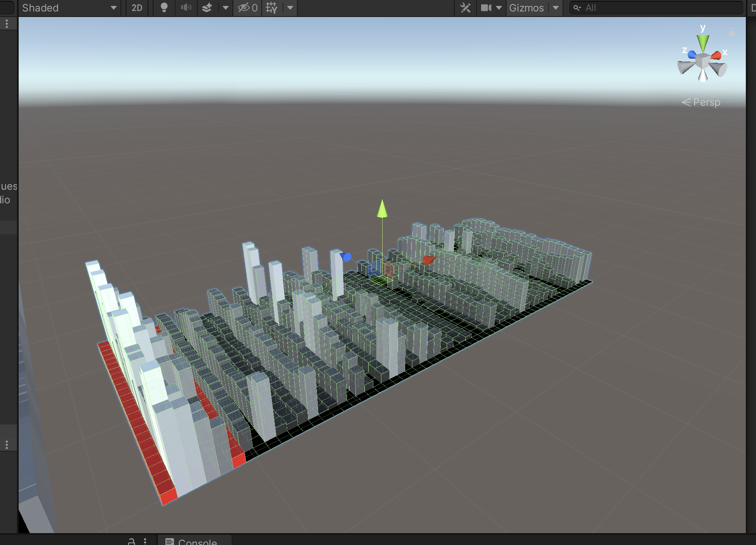Image resolution: width=756 pixels, height=545 pixels.
Task: Switch projection via the Persp label
Action: (706, 102)
